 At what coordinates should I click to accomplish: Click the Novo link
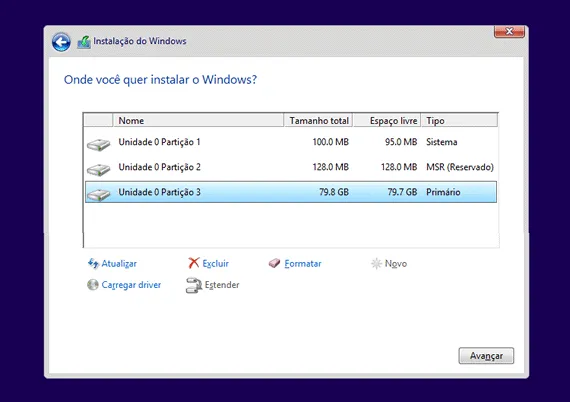[396, 264]
